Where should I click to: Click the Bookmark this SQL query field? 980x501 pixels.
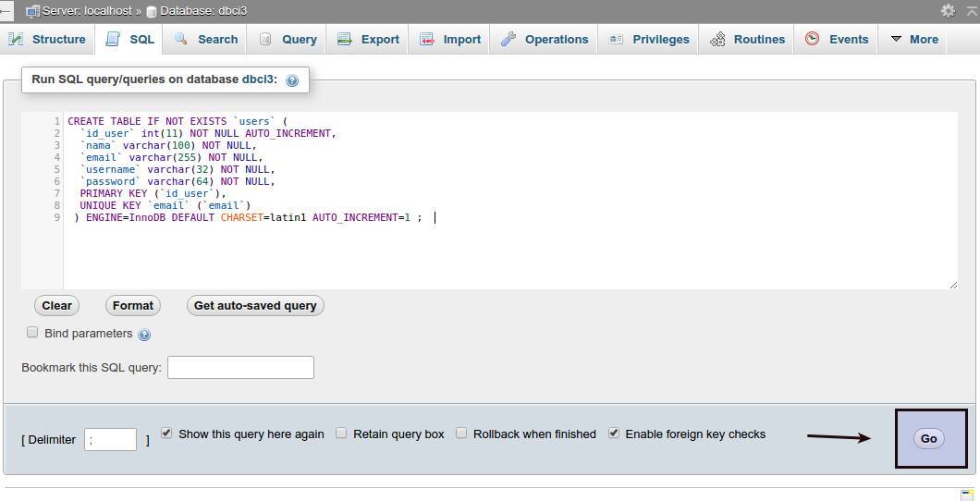240,367
